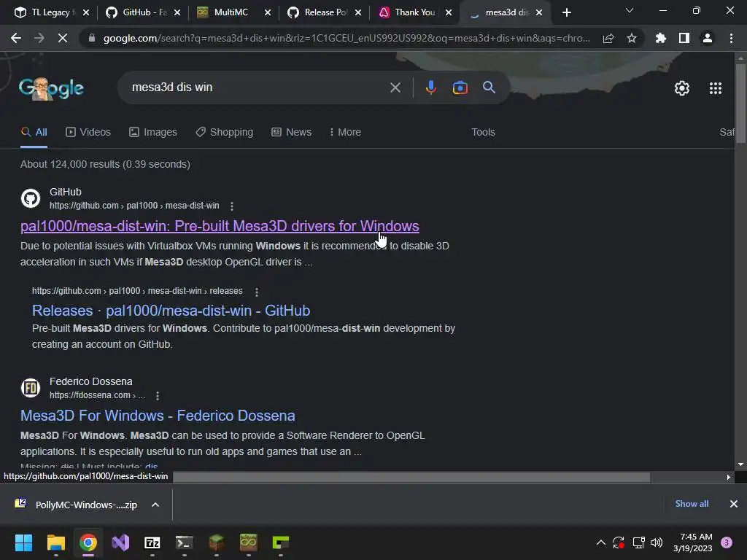The height and width of the screenshot is (560, 747).
Task: Click the vertical page scrollbar
Action: (740, 104)
